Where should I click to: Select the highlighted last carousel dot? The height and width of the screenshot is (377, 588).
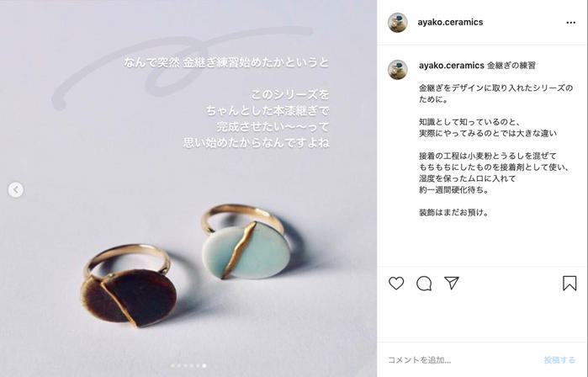click(204, 365)
